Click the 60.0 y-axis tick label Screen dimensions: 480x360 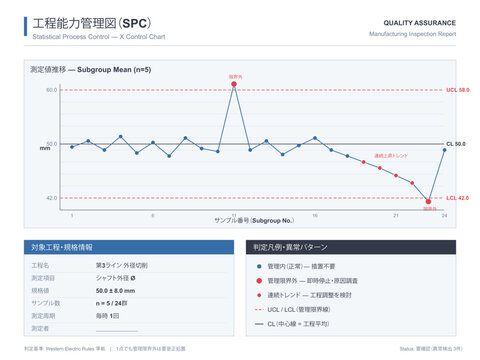pyautogui.click(x=52, y=90)
